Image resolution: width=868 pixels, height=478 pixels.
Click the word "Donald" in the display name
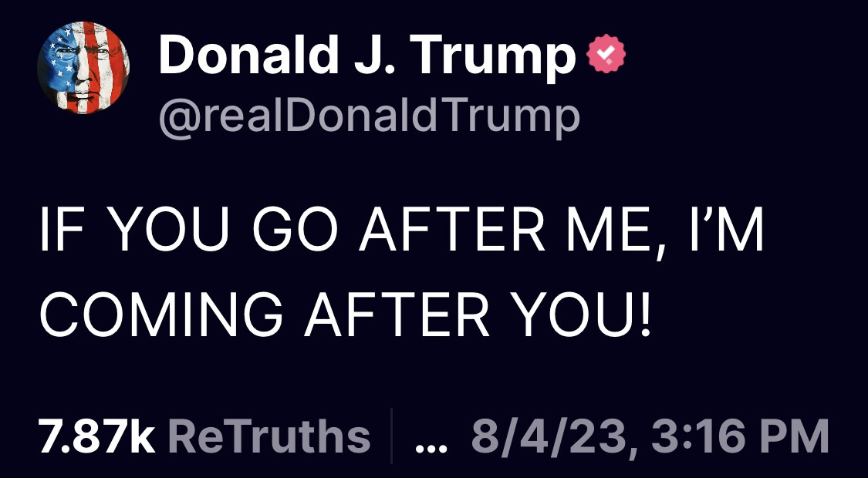click(x=249, y=56)
